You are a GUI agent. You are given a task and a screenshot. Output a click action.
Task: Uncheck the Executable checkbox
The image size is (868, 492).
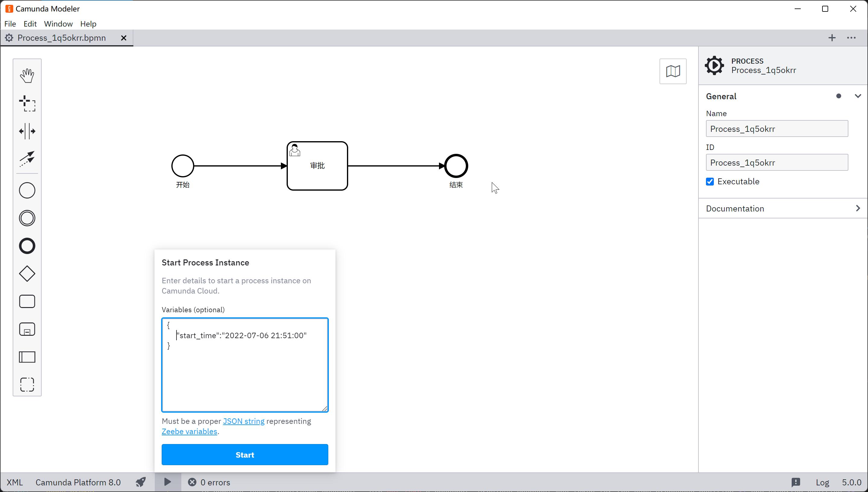710,182
